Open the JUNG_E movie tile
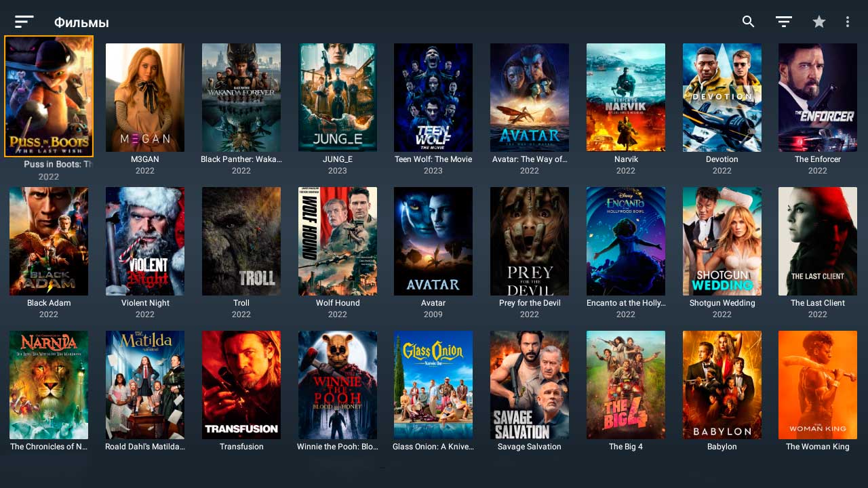This screenshot has width=868, height=488. (338, 98)
